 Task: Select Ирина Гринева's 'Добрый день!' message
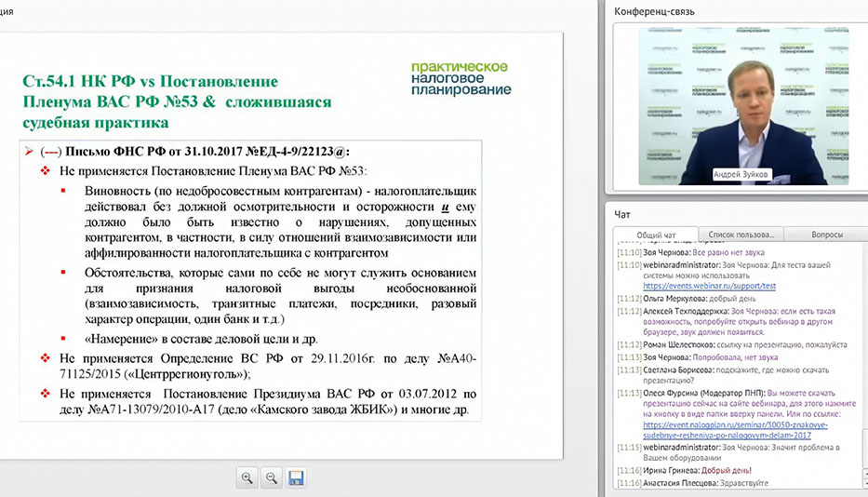pos(684,470)
